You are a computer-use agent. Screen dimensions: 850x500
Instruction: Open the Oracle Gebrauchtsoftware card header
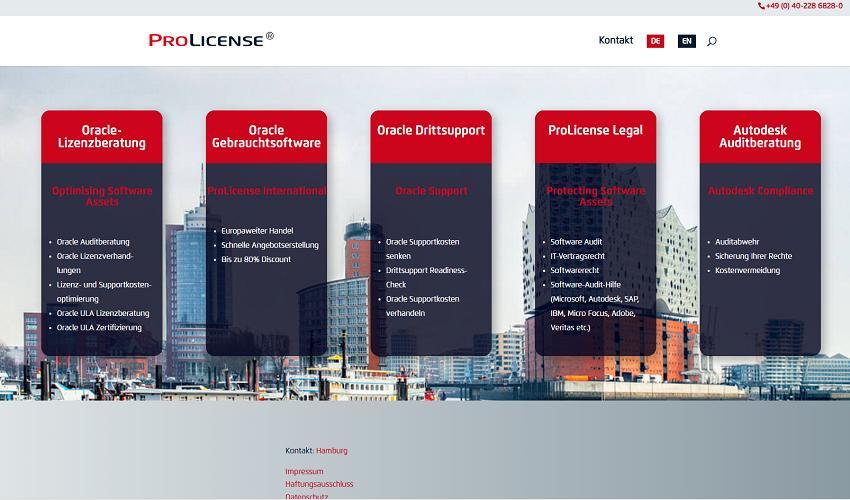[x=266, y=137]
